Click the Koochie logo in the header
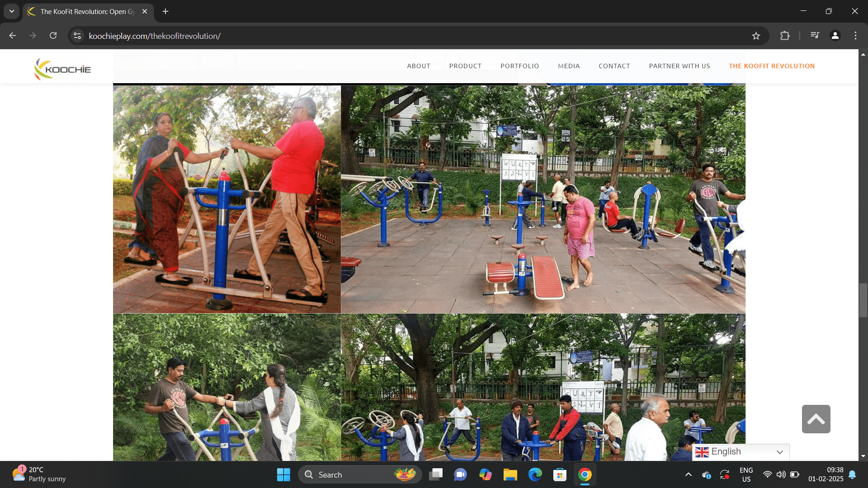This screenshot has width=868, height=488. click(x=62, y=69)
